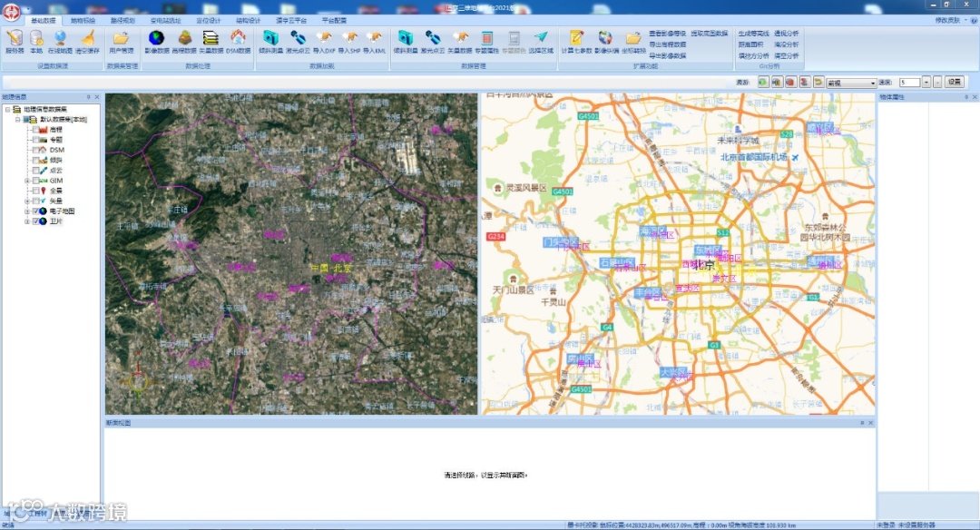Click the 查看影像等级 command
This screenshot has height=530, width=980.
667,33
